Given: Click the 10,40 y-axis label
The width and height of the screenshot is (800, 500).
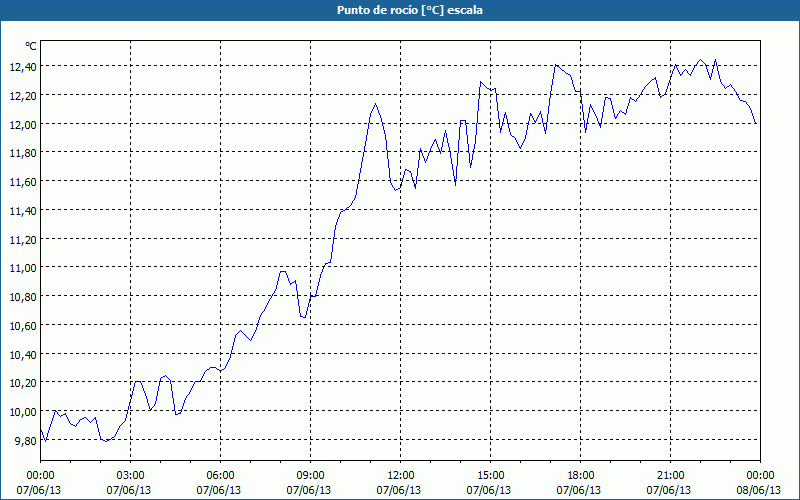Looking at the screenshot, I should 23,354.
